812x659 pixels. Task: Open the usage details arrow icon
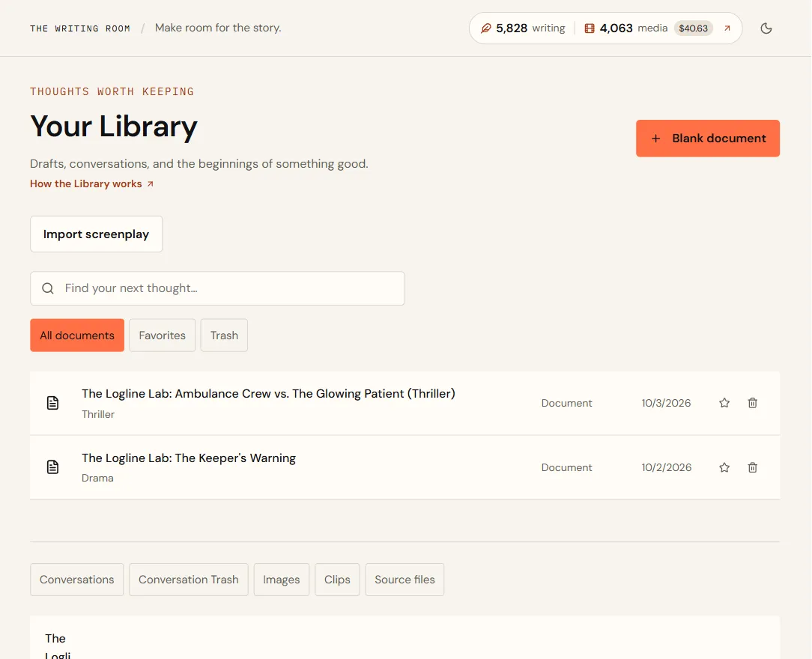coord(727,28)
